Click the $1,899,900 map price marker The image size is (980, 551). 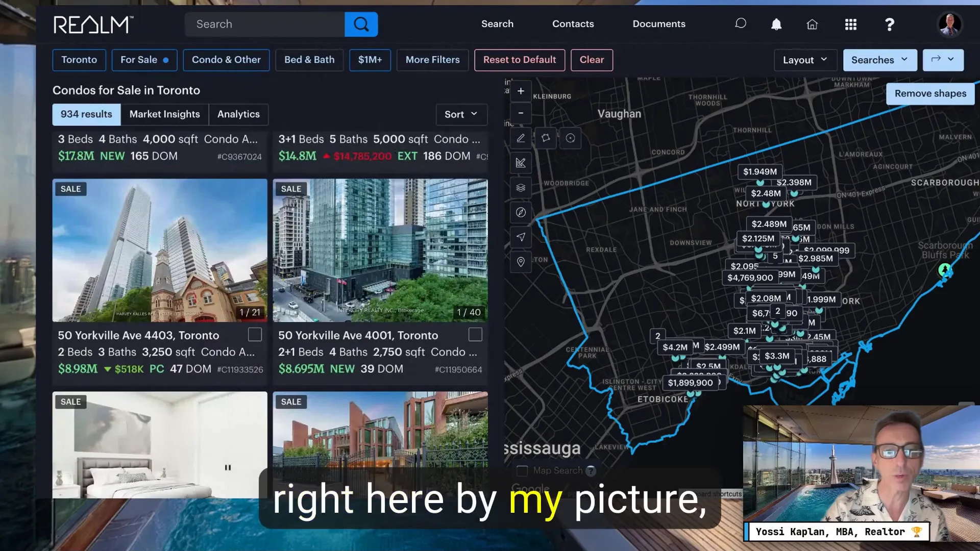690,383
